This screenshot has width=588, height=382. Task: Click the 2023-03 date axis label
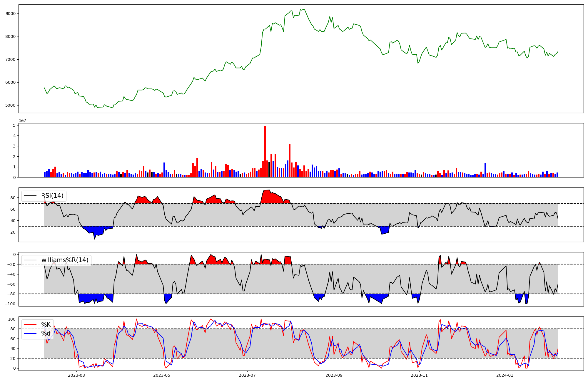(x=76, y=375)
